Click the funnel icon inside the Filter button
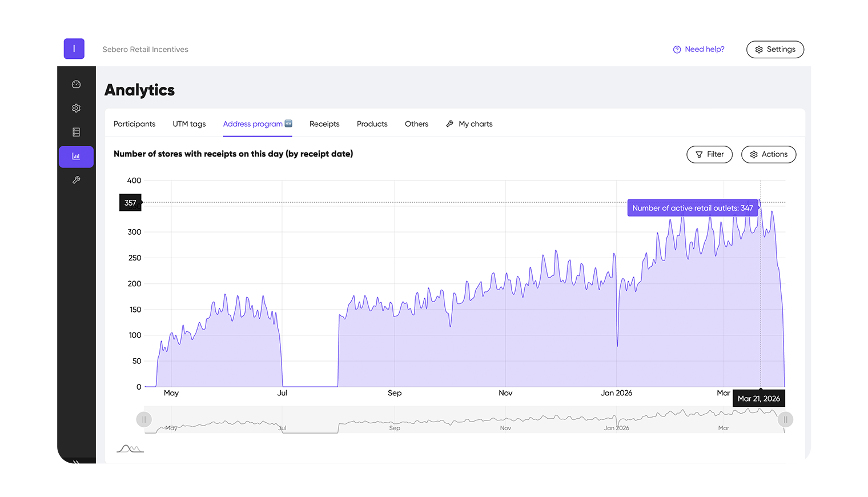The height and width of the screenshot is (497, 868). point(700,154)
